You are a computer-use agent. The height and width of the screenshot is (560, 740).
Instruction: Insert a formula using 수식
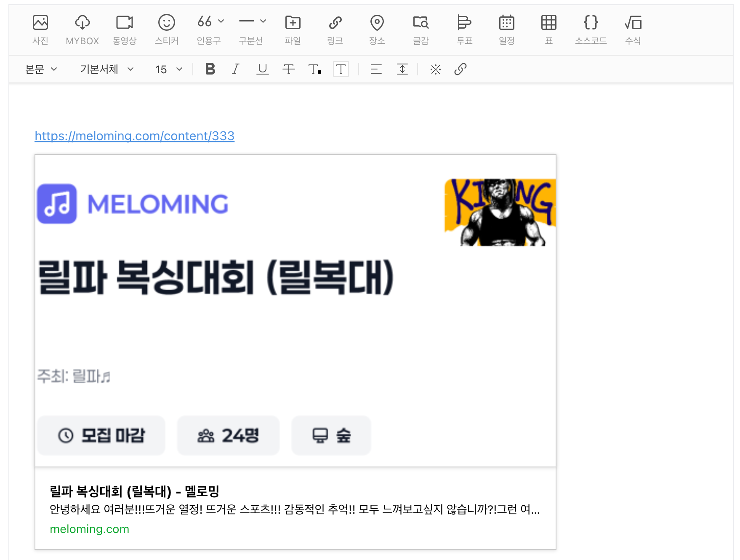click(x=633, y=29)
